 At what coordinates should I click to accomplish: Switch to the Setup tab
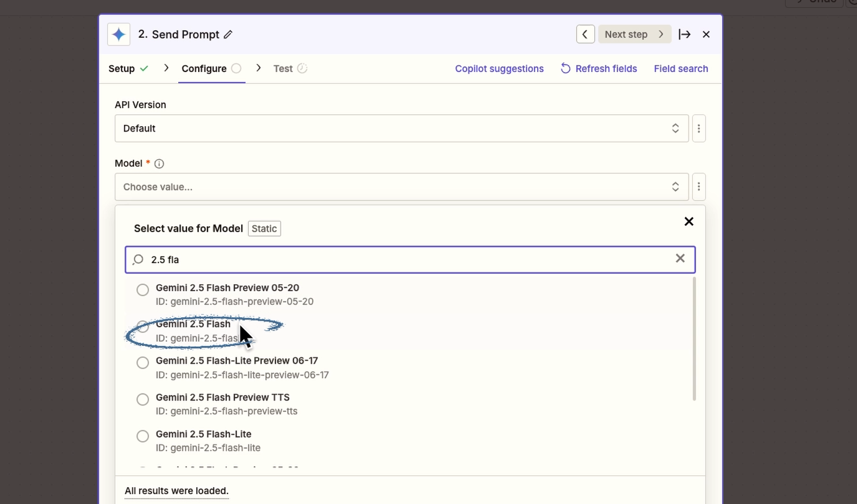tap(128, 69)
